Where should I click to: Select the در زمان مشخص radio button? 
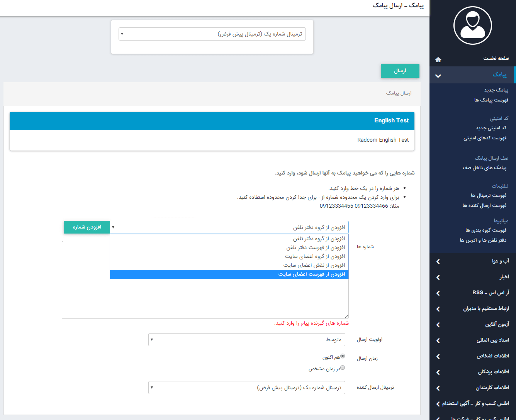click(x=343, y=368)
